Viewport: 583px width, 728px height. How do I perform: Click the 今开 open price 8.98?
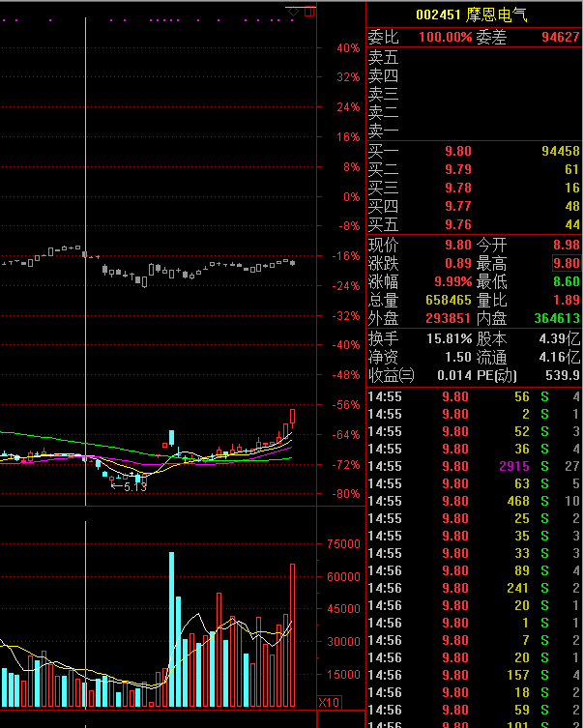click(567, 246)
